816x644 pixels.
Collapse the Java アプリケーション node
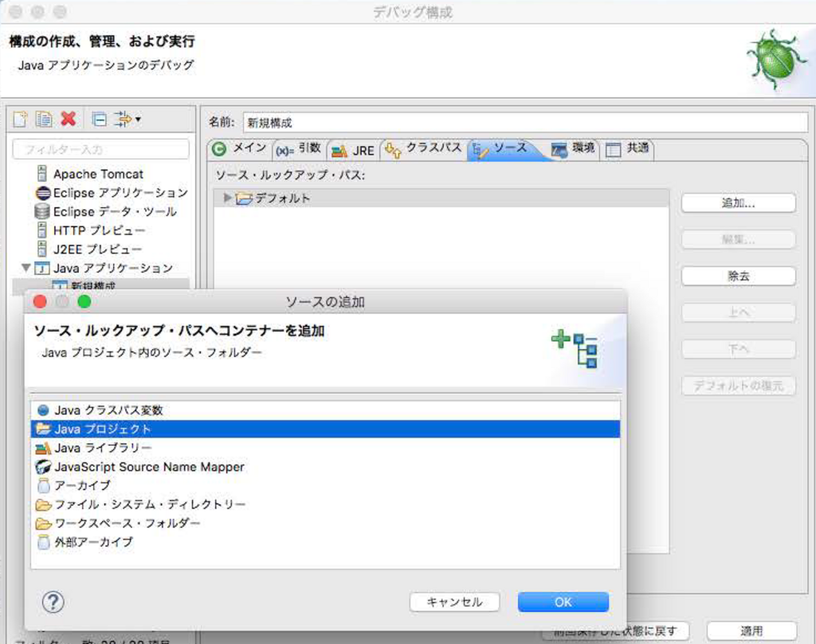click(x=25, y=268)
